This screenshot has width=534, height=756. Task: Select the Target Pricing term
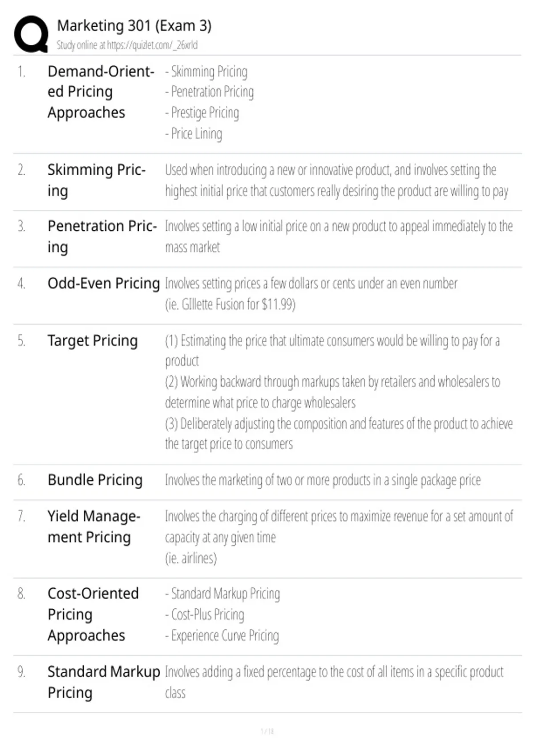point(93,341)
